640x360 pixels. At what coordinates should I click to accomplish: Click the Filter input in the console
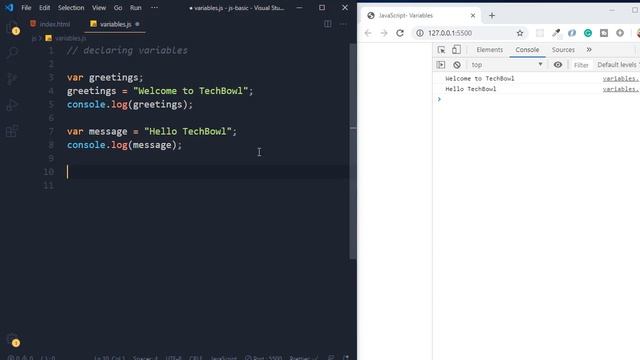tap(581, 65)
